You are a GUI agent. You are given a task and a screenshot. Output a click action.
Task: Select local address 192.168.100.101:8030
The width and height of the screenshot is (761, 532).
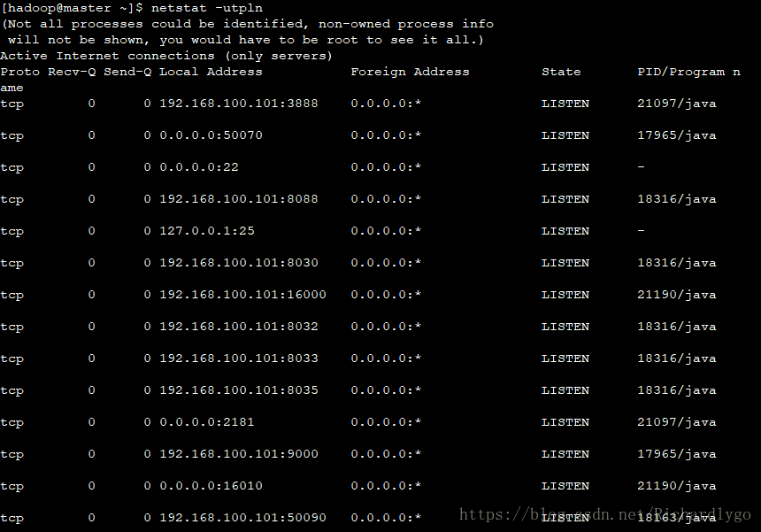(x=239, y=263)
